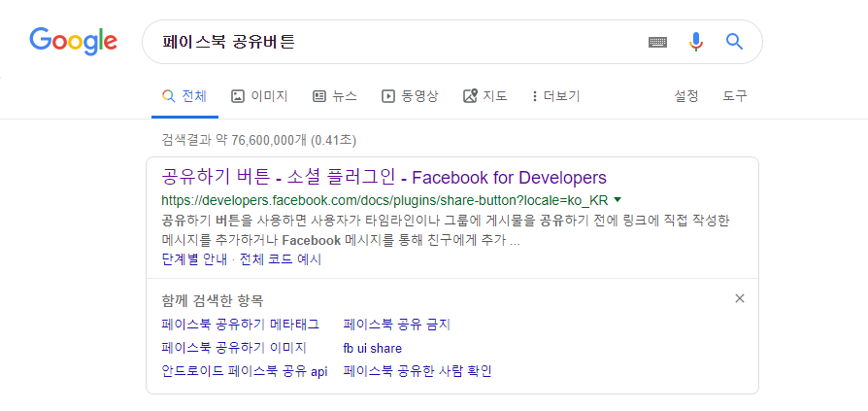Click the result count text 검색결과 약 76,600,000개
This screenshot has height=411, width=868.
234,140
